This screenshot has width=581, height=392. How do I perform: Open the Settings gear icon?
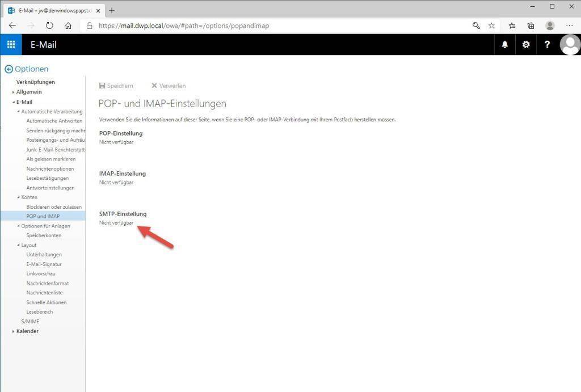(x=525, y=44)
